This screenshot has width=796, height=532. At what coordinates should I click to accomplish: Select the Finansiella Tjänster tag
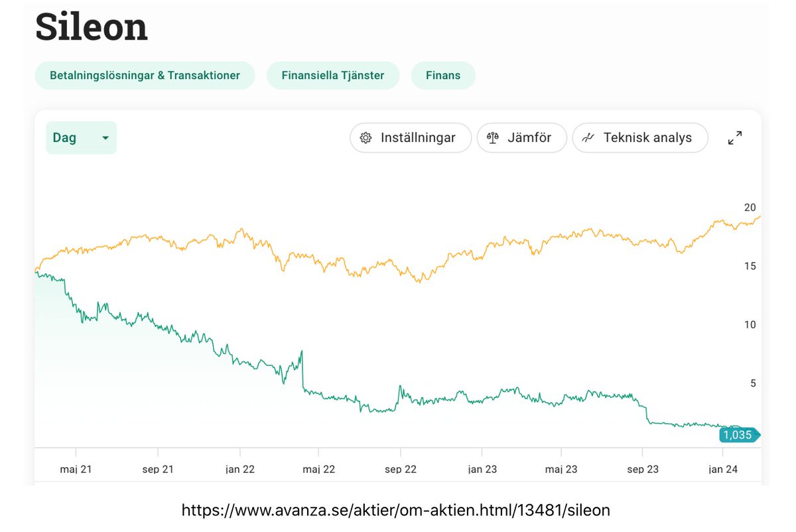333,76
